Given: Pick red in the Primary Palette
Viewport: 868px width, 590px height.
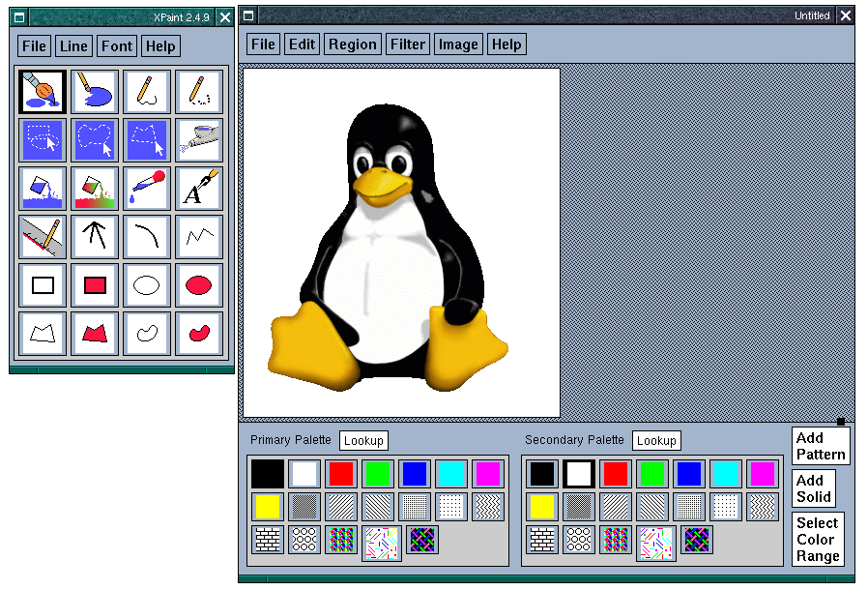Looking at the screenshot, I should [341, 474].
